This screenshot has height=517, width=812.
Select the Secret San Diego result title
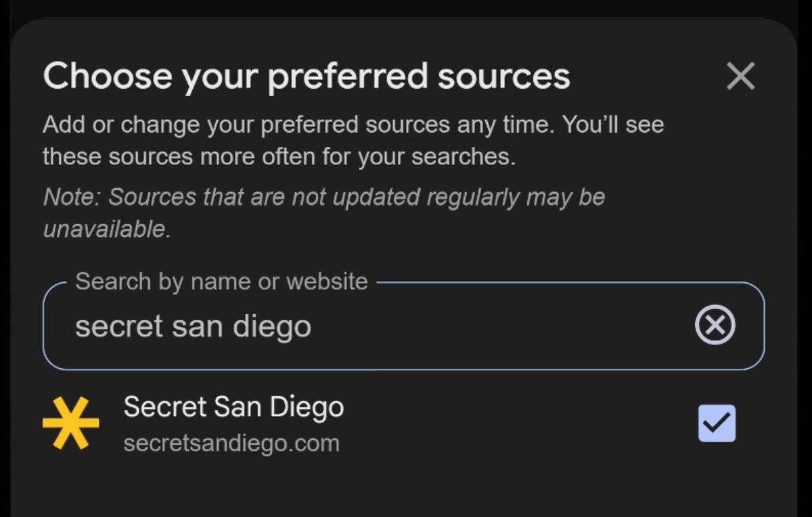[x=233, y=407]
